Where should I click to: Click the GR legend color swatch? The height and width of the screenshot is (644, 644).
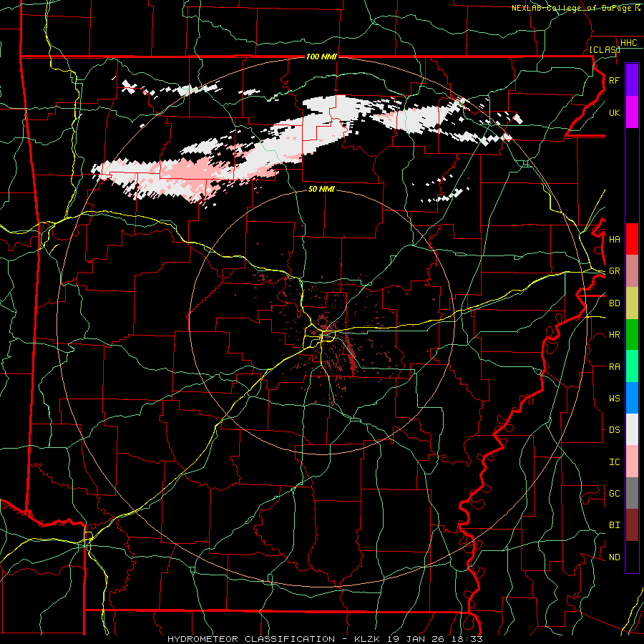click(632, 270)
